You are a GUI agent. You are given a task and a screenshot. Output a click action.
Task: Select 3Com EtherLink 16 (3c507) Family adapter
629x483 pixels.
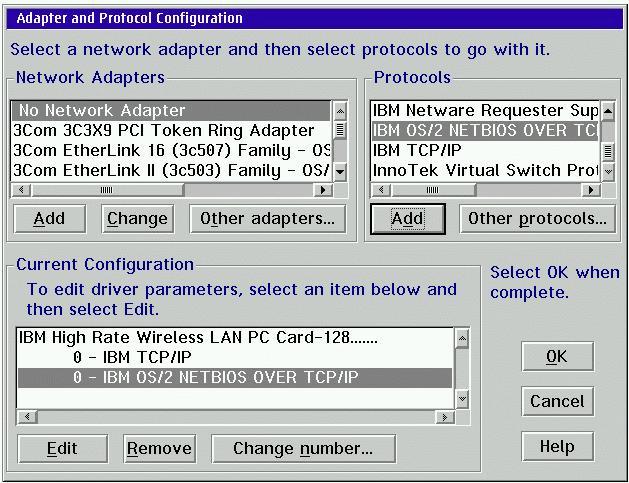[171, 150]
